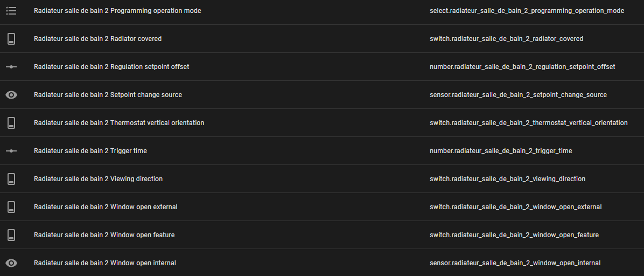Click the device icon for Viewing direction
This screenshot has height=276, width=644.
(x=11, y=179)
